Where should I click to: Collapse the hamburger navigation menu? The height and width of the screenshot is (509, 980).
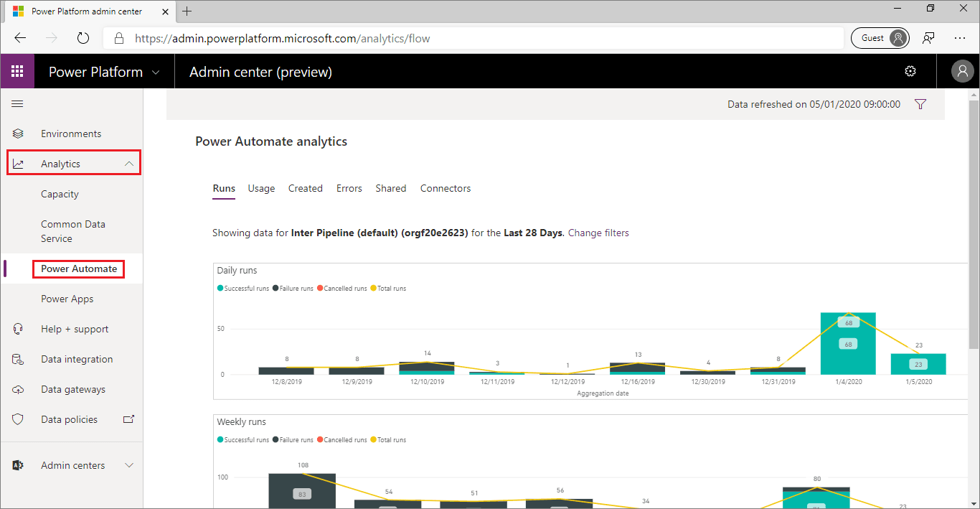point(17,104)
